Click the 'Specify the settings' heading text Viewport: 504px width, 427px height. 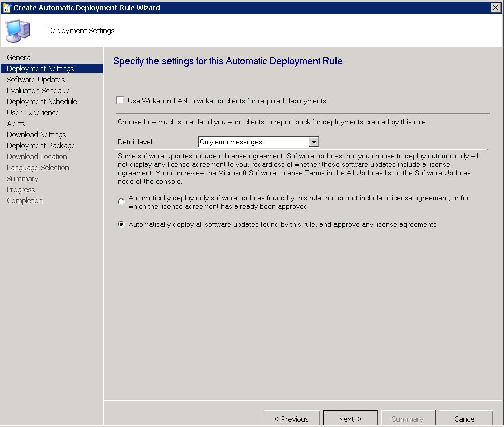pos(228,61)
